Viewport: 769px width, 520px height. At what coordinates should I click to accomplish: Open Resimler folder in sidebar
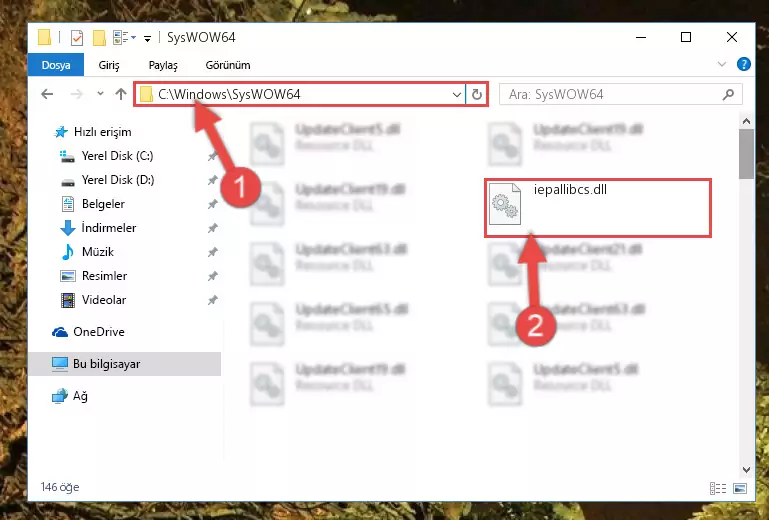(104, 276)
